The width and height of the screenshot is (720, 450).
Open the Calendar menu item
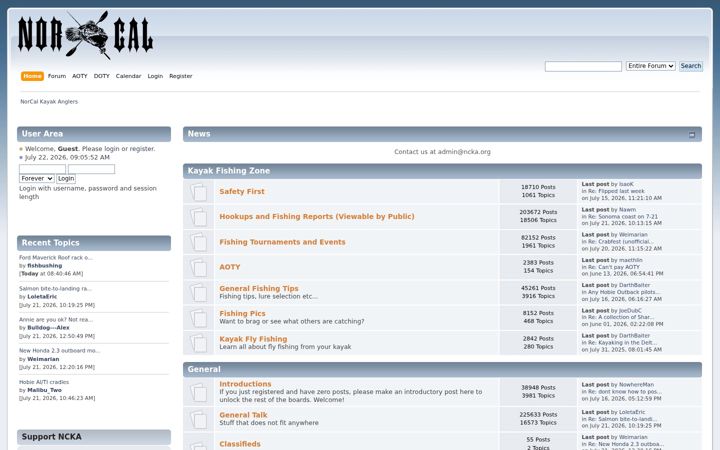point(128,76)
